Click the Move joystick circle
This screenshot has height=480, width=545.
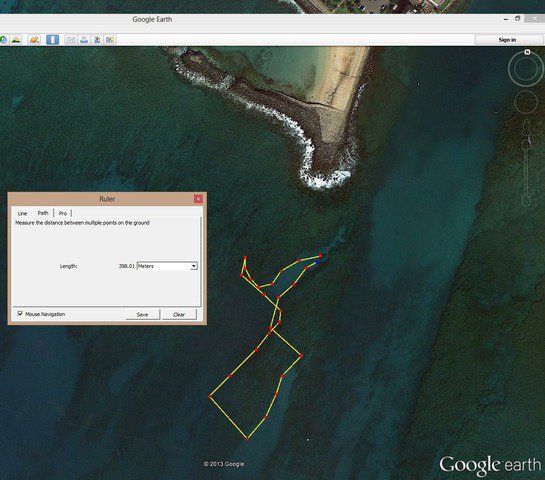[526, 102]
